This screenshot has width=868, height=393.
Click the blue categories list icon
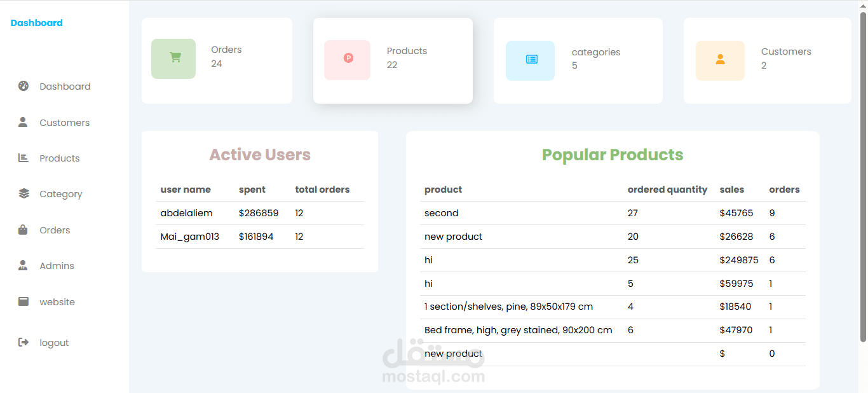coord(530,60)
